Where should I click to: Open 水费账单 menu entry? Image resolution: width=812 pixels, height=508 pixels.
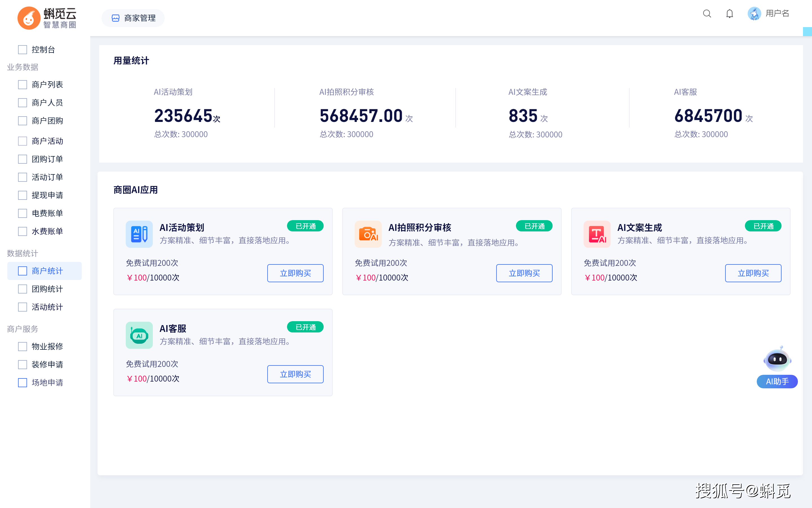click(47, 231)
